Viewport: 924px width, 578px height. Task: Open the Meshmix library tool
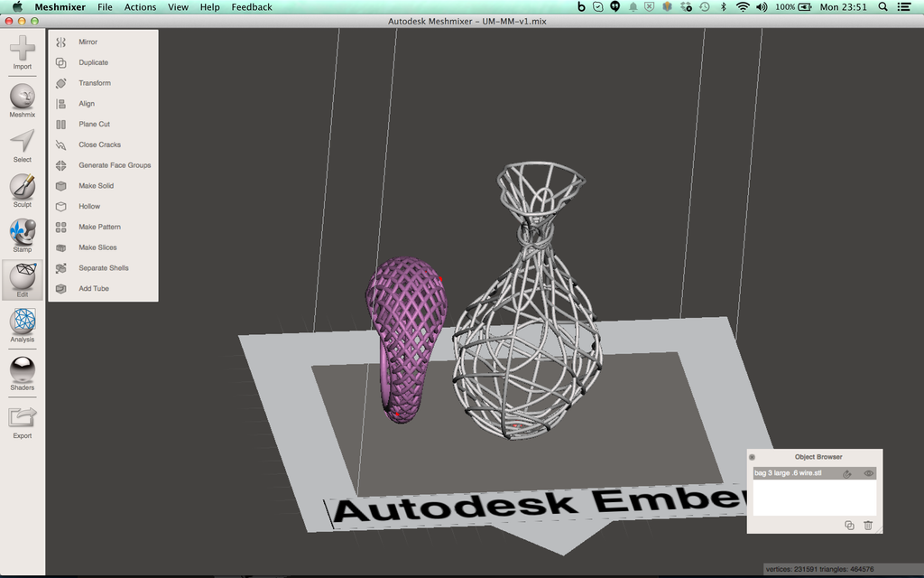(x=23, y=101)
